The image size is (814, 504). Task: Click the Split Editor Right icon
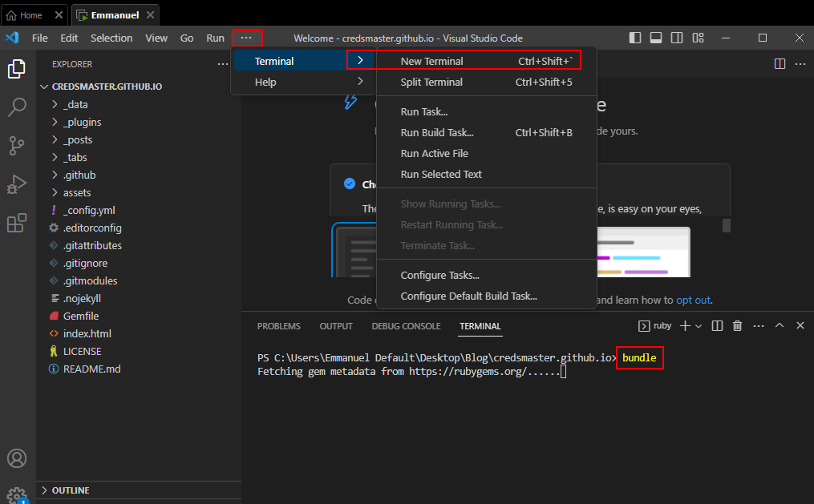[780, 64]
